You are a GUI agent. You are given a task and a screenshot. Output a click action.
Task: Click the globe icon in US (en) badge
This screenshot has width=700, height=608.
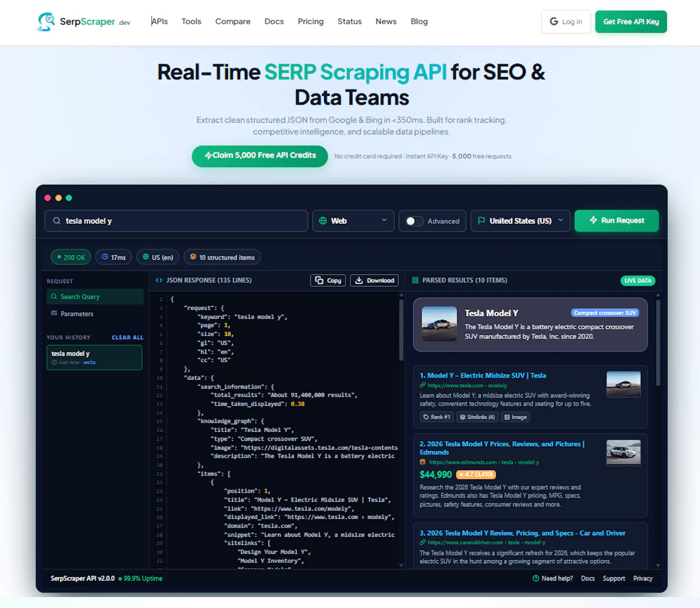pos(146,257)
